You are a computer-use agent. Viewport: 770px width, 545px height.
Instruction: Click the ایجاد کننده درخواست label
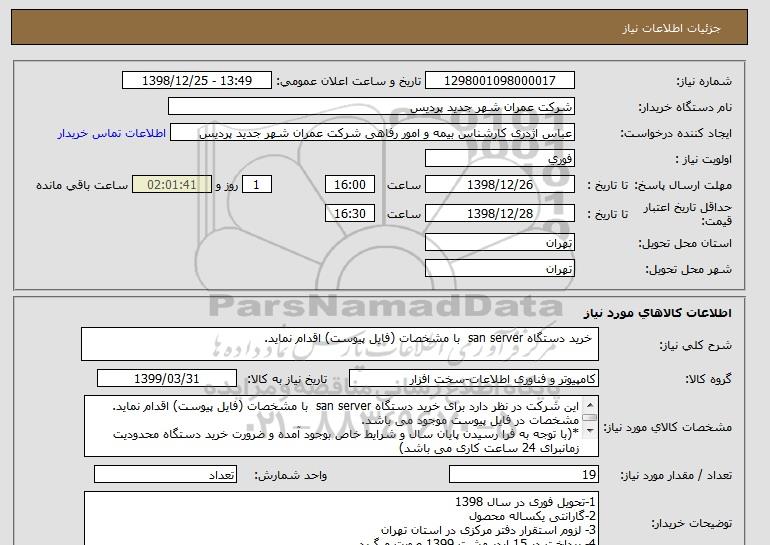(x=676, y=133)
